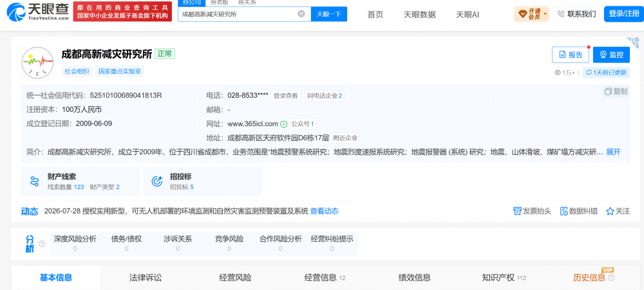The image size is (644, 290).
Task: Click the 发票抬头 icon
Action: pos(517,212)
